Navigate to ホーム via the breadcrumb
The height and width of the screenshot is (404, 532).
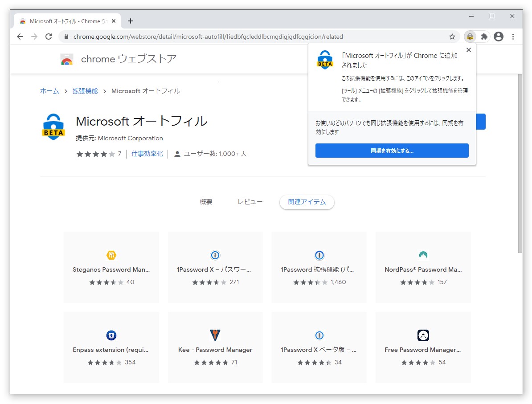pos(49,90)
